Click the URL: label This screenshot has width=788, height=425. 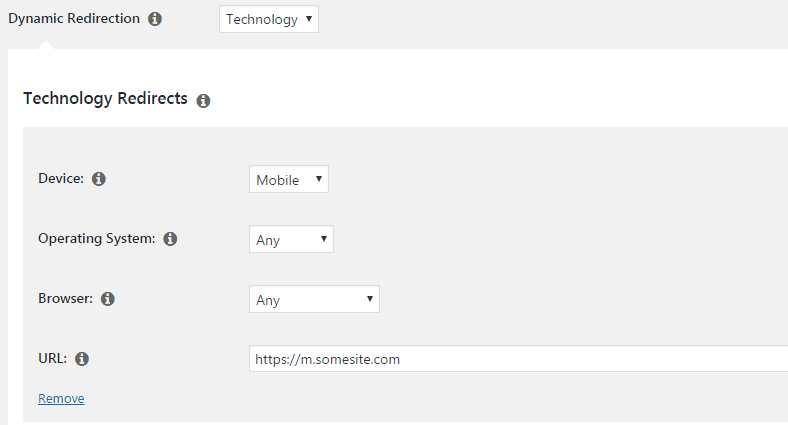(x=52, y=358)
